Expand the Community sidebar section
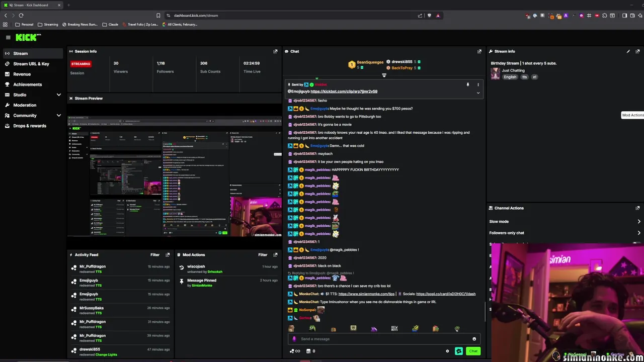Screen dimensions: 644x362 click(58, 116)
